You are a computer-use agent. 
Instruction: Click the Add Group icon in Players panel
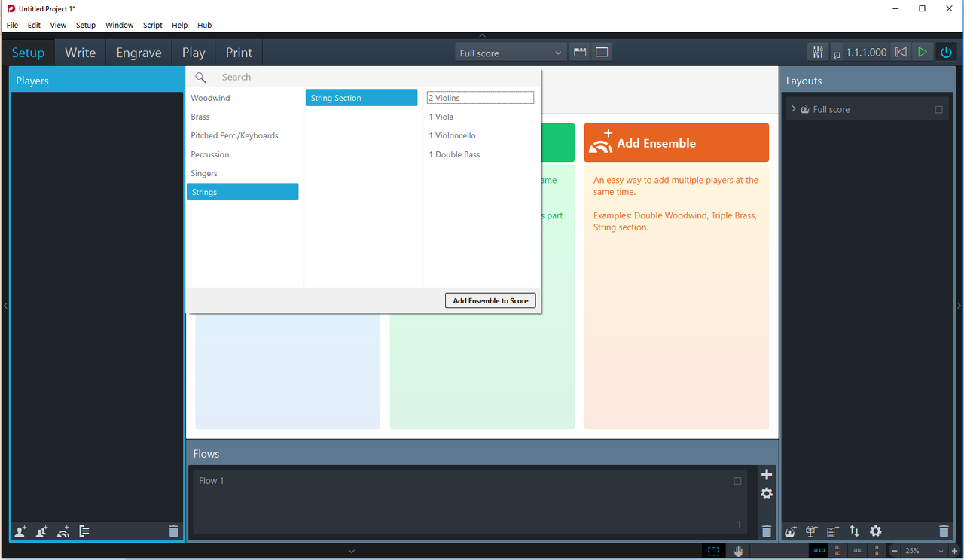tap(84, 531)
